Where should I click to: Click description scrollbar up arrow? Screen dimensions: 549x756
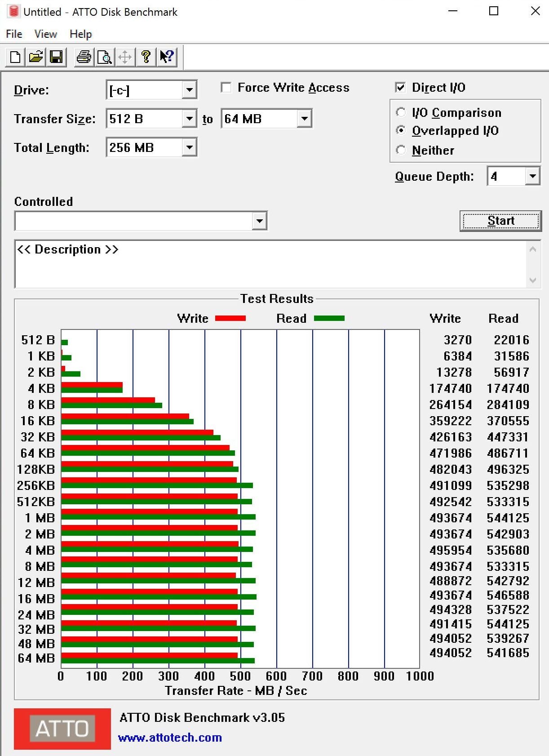533,249
